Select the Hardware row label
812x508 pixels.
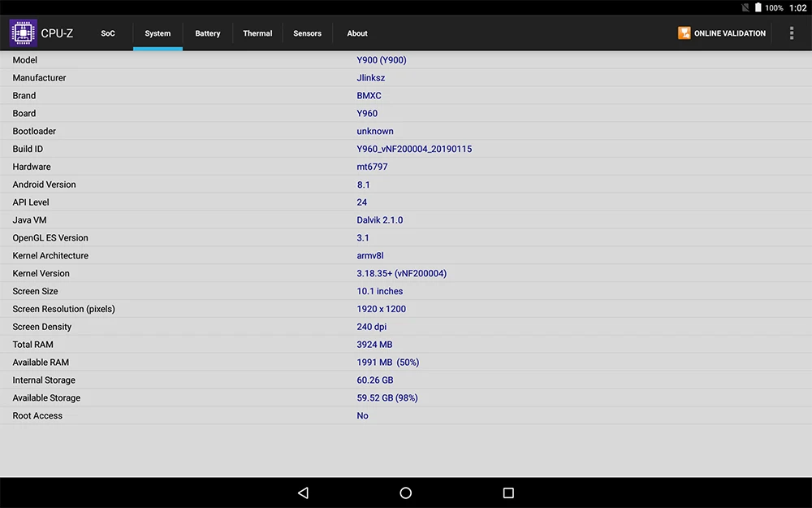click(32, 167)
